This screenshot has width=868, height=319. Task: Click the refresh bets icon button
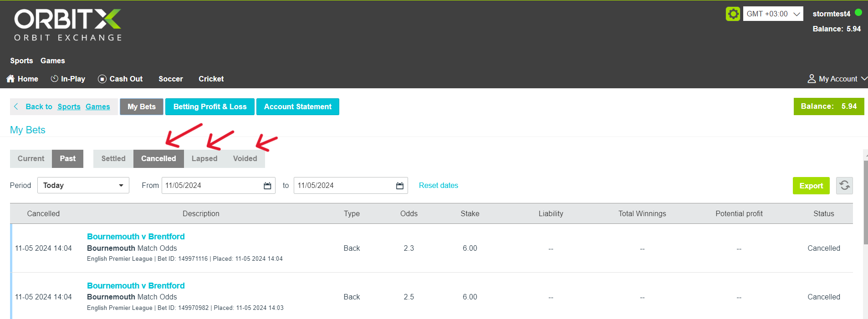point(844,186)
